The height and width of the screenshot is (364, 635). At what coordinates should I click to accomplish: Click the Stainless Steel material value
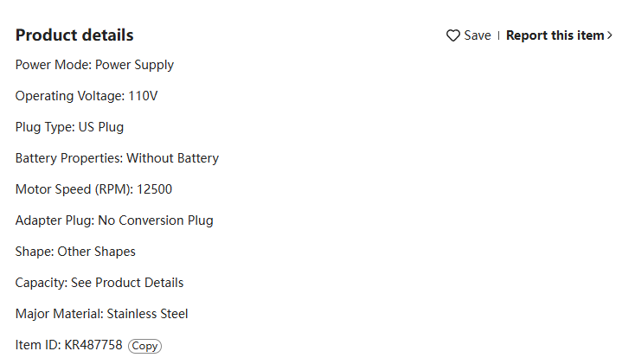(147, 314)
